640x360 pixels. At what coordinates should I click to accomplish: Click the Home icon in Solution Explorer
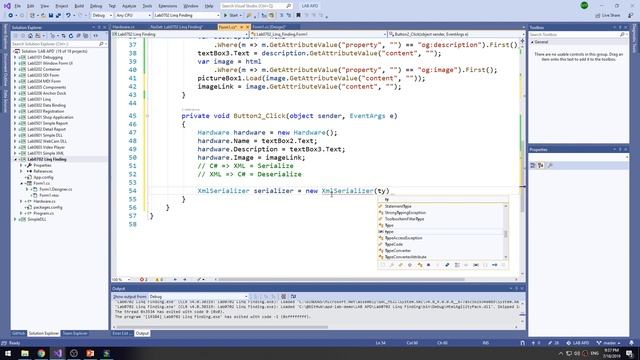point(30,36)
